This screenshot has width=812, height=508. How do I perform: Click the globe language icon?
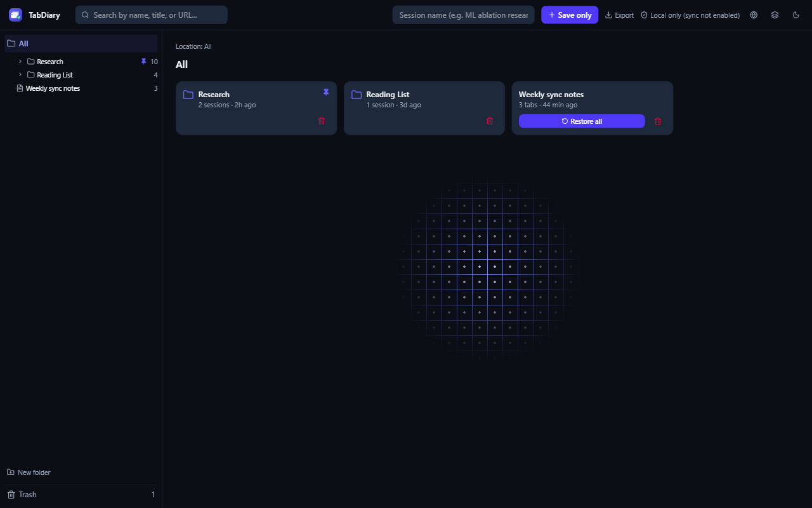(754, 15)
